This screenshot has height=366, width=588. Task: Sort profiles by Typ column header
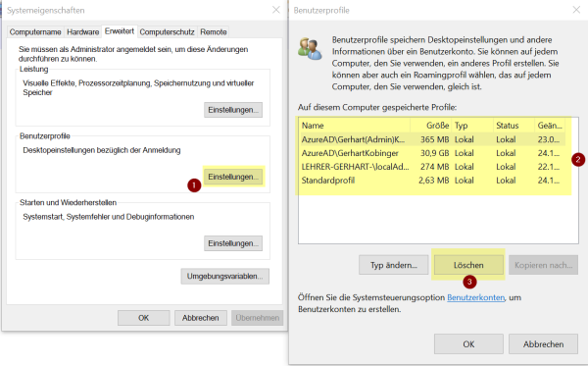coord(473,126)
